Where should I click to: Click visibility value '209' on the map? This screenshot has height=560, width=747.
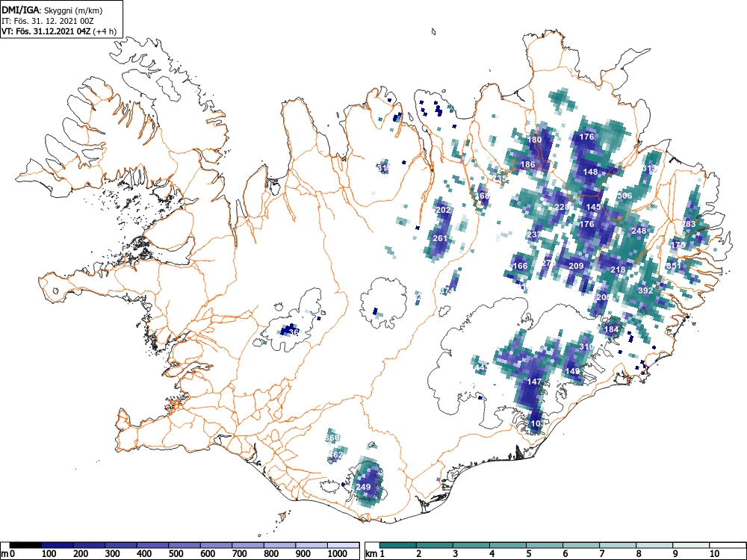tap(576, 265)
